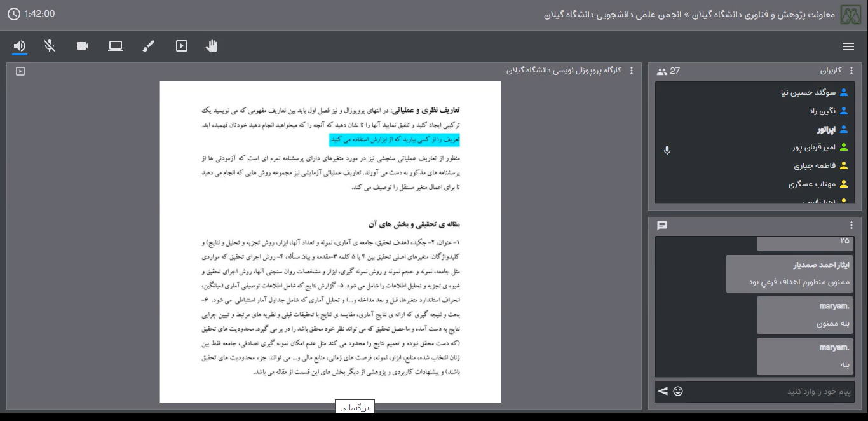
Task: Click the panel icon at top-left of presentation
Action: [20, 71]
